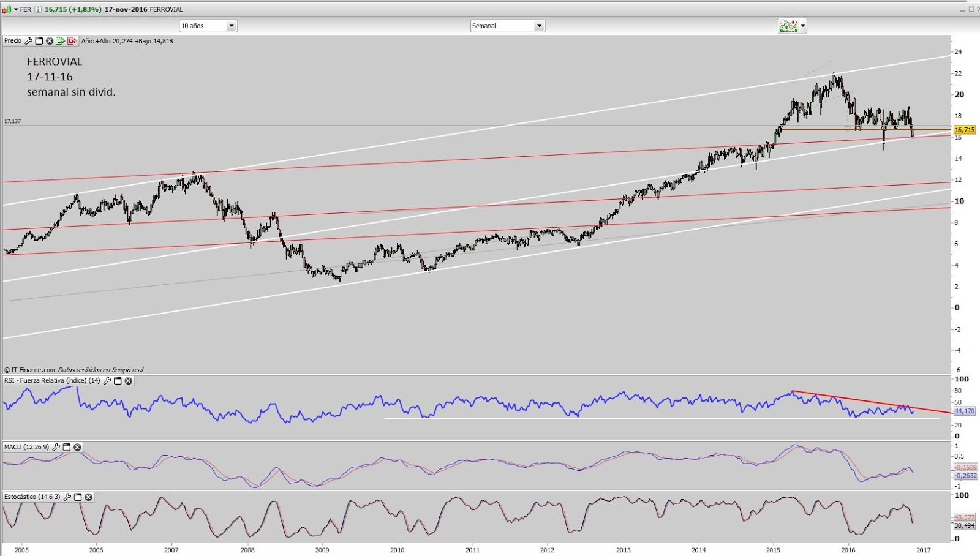This screenshot has height=556, width=980.
Task: Click the -0,2632 MACD signal value tag
Action: (x=966, y=476)
